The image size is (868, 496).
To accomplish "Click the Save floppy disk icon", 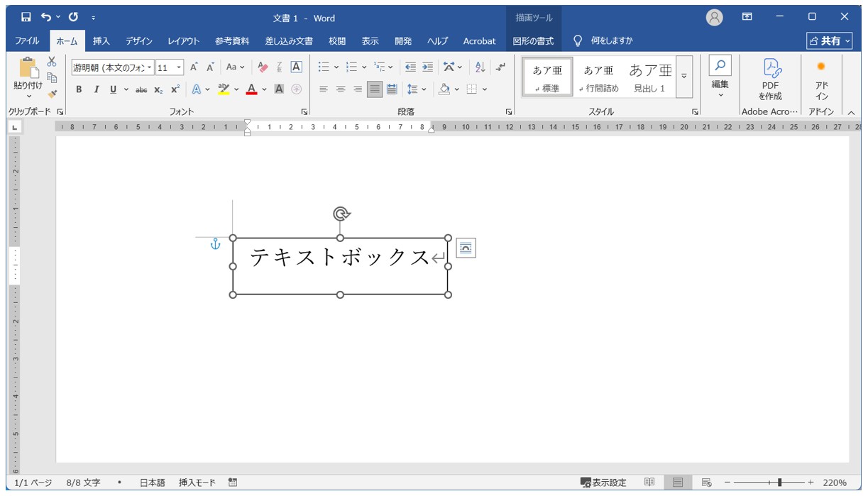I will 26,16.
